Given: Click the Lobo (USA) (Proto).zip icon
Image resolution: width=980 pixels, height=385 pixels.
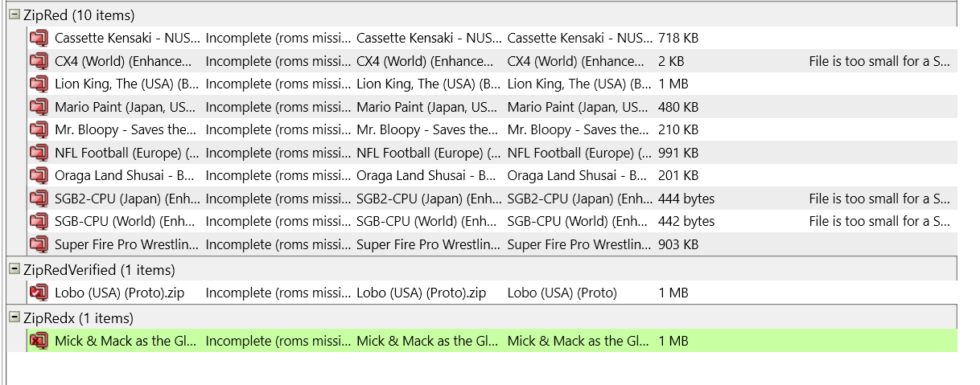Looking at the screenshot, I should pyautogui.click(x=39, y=293).
